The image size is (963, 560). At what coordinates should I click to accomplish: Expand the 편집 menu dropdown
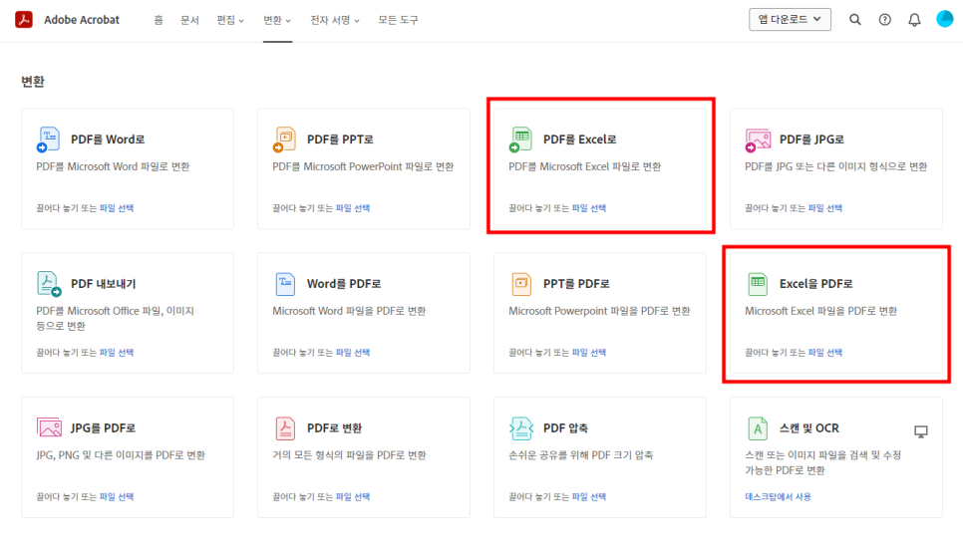230,20
